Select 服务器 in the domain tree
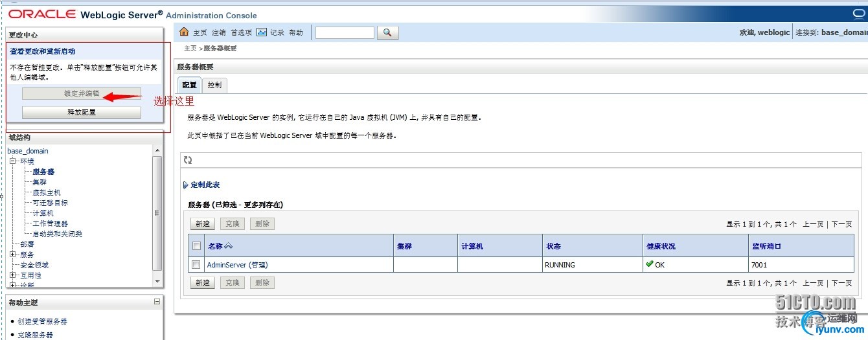 (43, 172)
